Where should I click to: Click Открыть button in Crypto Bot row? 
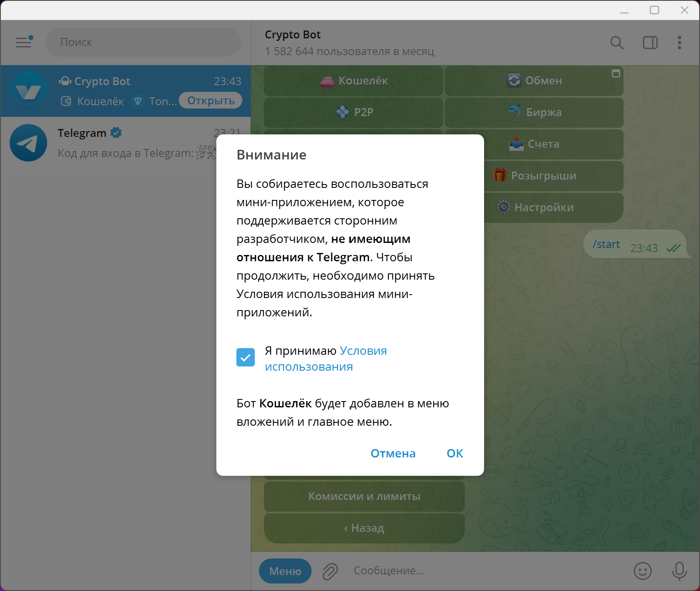coord(211,101)
